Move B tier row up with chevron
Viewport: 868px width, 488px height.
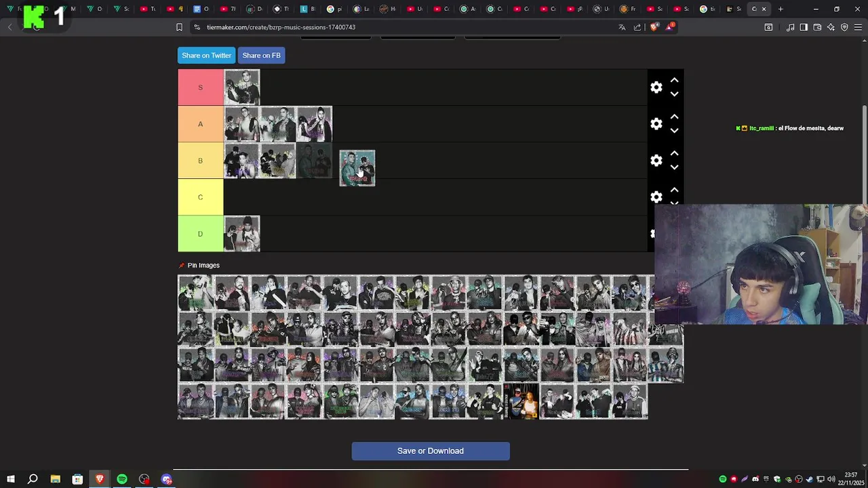coord(674,153)
